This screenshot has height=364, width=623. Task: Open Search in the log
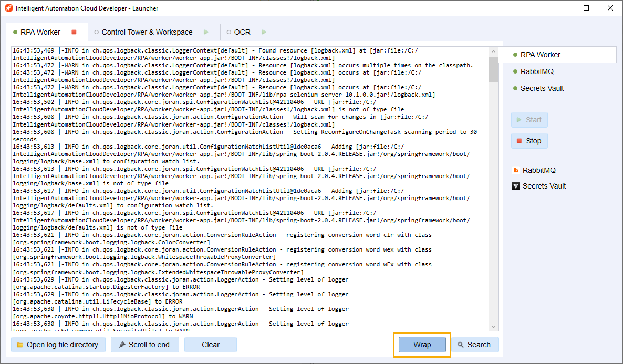(474, 345)
